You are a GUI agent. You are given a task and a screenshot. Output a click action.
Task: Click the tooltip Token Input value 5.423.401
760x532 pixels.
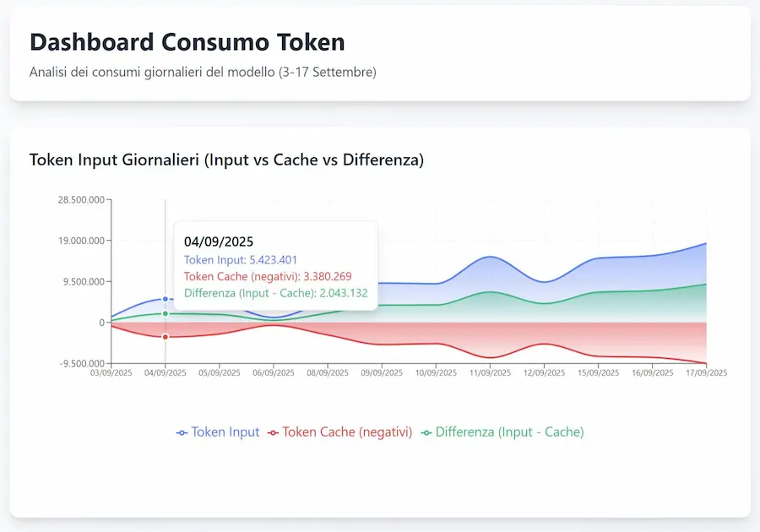pos(273,260)
